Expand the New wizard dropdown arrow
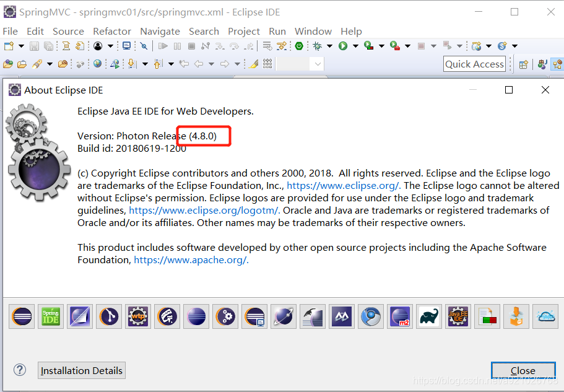This screenshot has height=392, width=564. [21, 46]
